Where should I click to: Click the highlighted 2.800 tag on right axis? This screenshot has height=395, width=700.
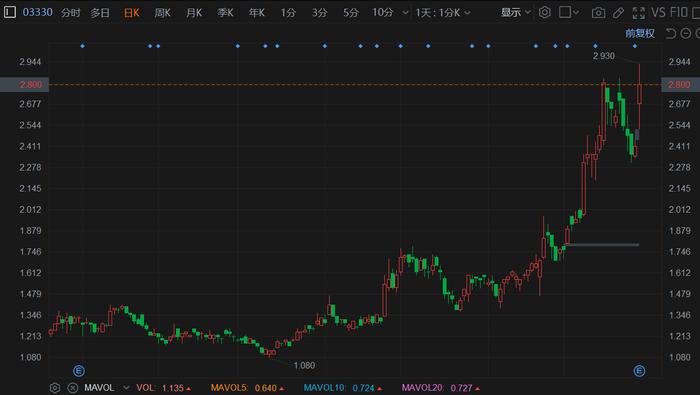(680, 84)
